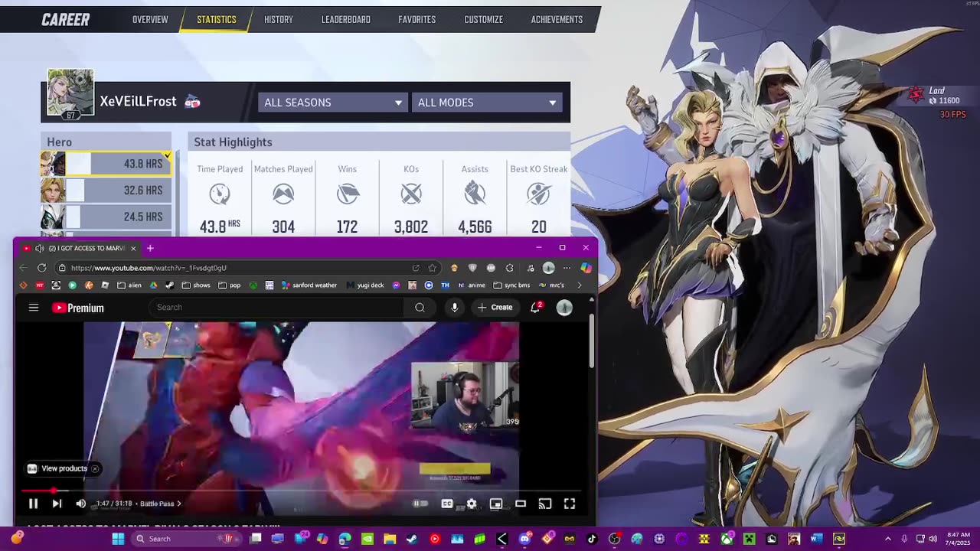Open YouTube account avatar menu
980x551 pixels.
point(564,308)
